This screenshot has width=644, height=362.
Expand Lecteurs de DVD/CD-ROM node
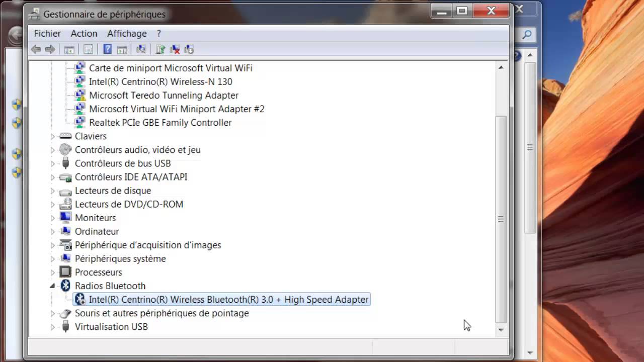click(52, 204)
